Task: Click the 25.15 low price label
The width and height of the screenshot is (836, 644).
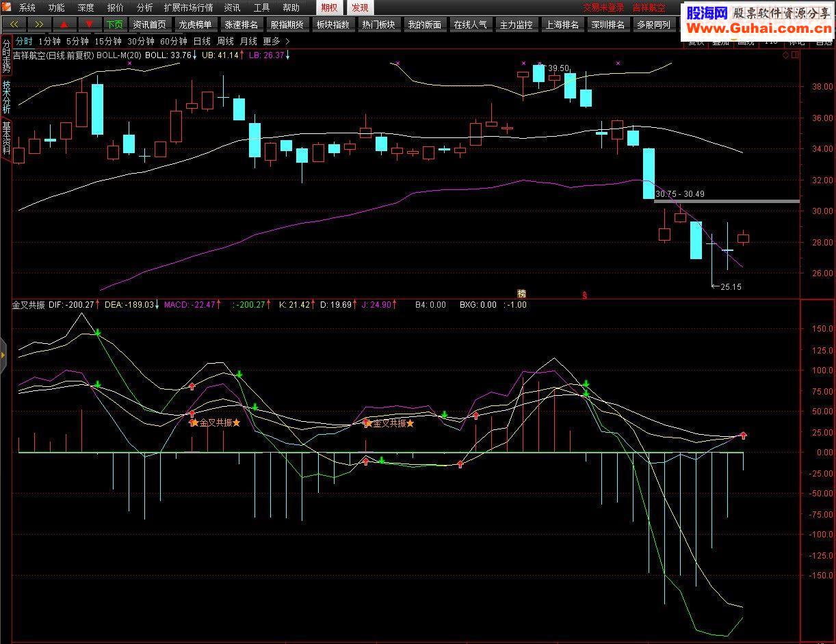Action: (731, 287)
